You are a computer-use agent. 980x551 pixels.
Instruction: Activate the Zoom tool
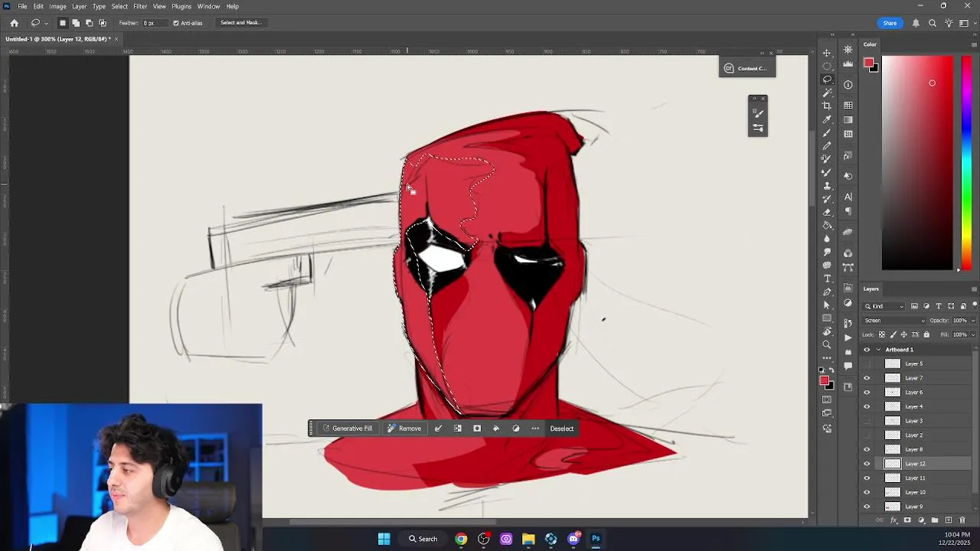click(827, 345)
